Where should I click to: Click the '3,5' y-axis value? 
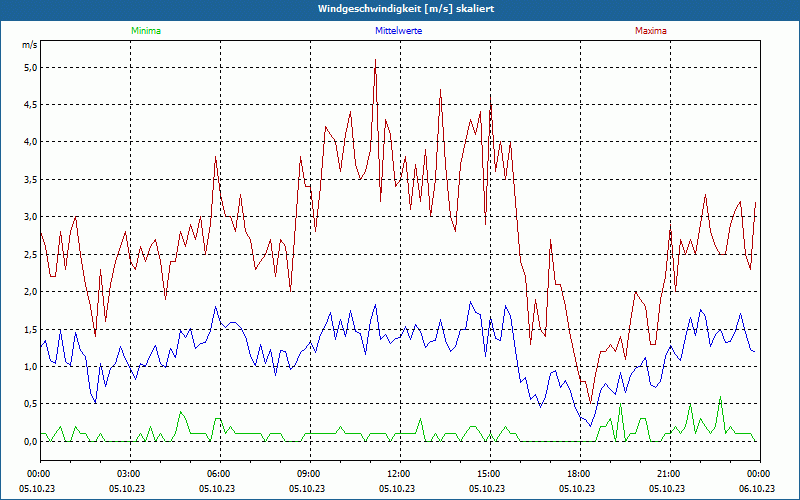31,180
